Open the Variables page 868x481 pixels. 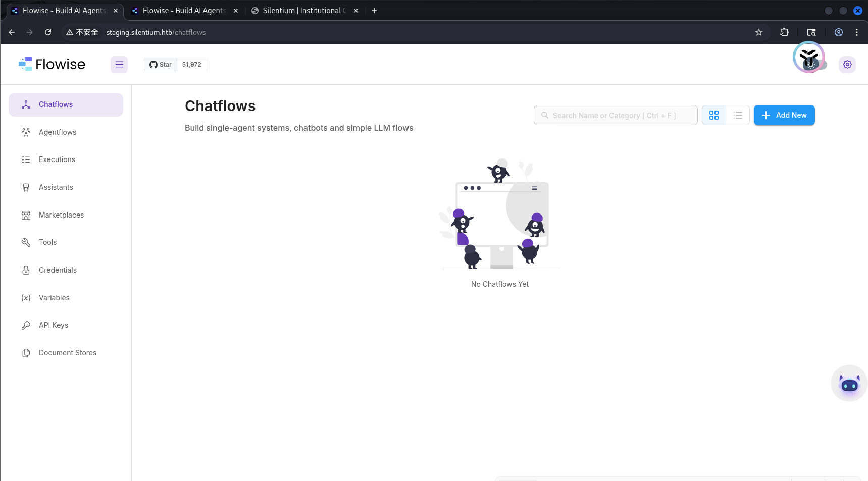click(54, 298)
